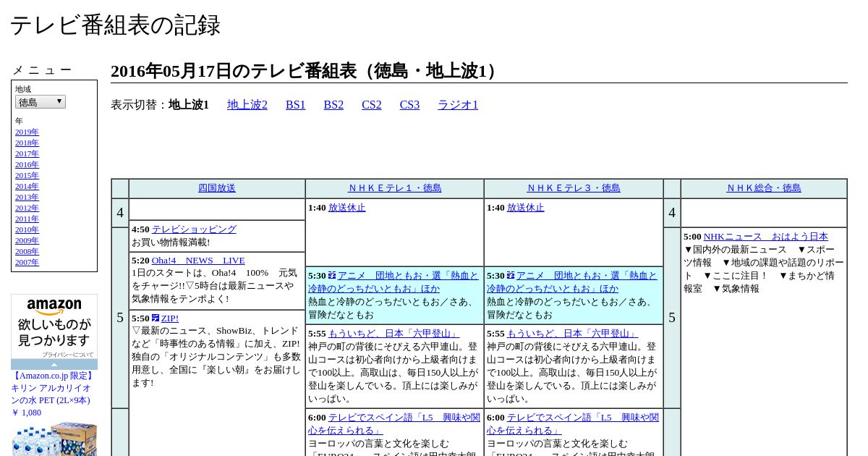Viewport: 868px width, 456px height.
Task: Click the data-broadcast icon beside ZIP! at 5:50
Action: tap(156, 318)
